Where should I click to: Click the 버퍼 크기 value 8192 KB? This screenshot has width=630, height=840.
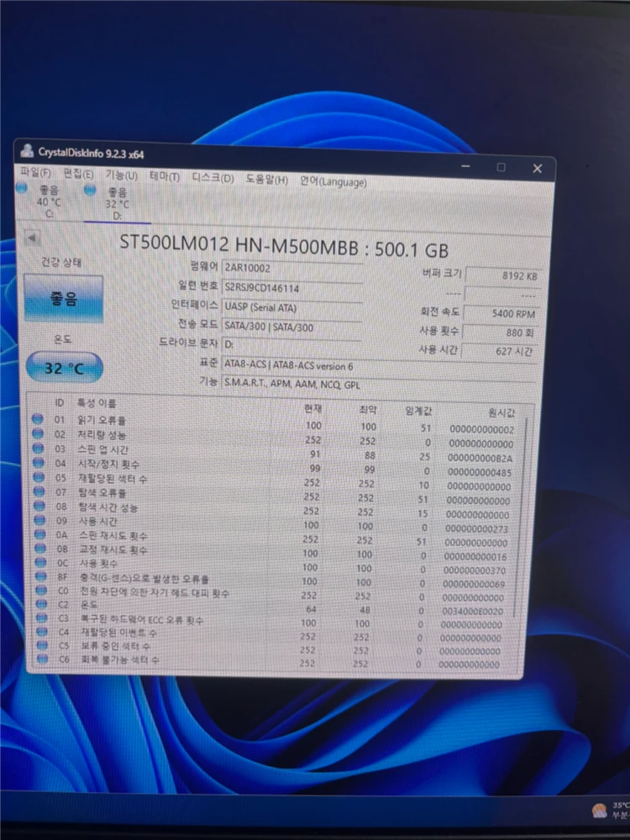(503, 276)
